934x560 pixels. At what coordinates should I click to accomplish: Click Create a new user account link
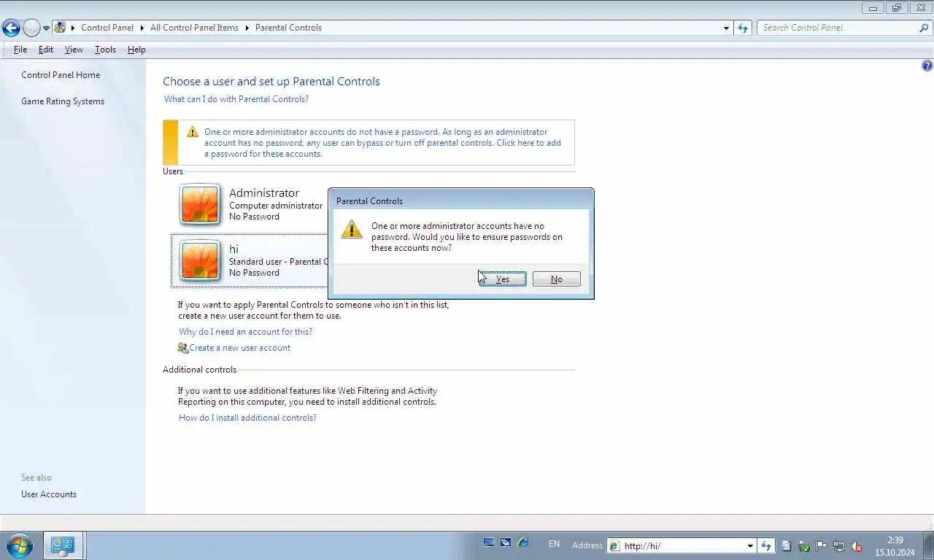pyautogui.click(x=240, y=348)
